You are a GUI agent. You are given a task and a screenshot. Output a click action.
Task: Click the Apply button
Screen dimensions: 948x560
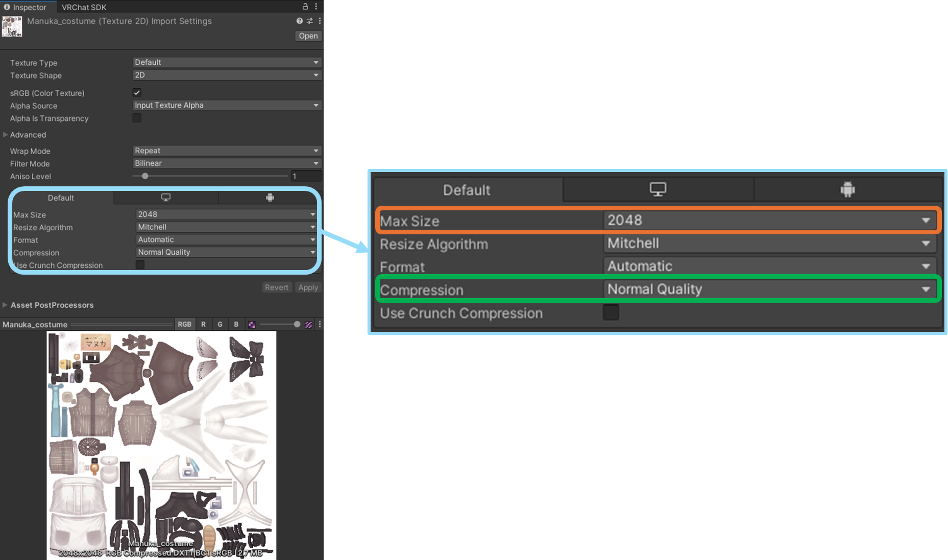[308, 287]
